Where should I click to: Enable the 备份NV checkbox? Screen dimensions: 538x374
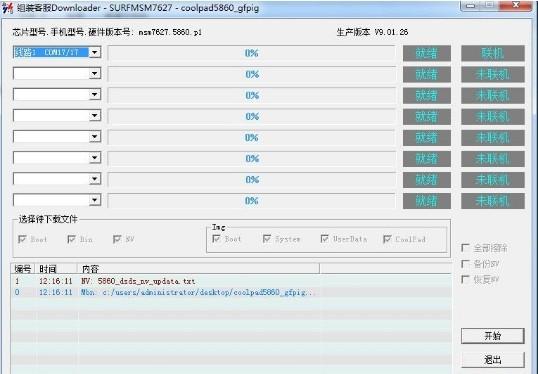click(465, 264)
